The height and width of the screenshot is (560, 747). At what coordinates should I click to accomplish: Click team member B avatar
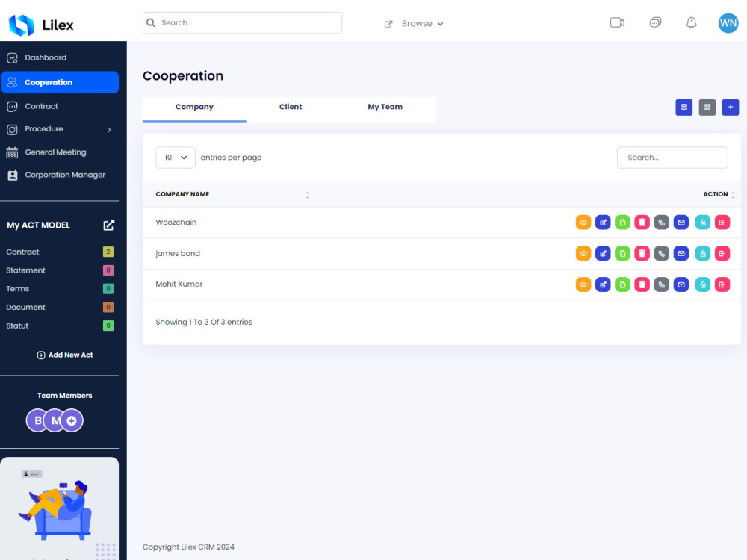coord(35,421)
